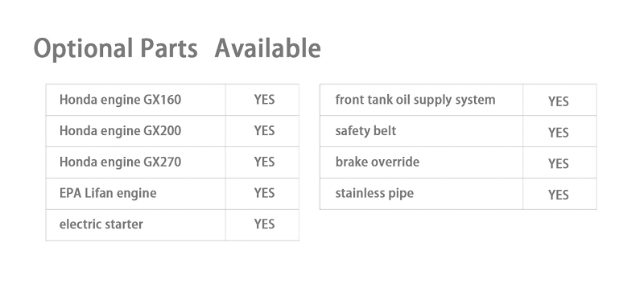Click YES beside safety belt

point(558,133)
